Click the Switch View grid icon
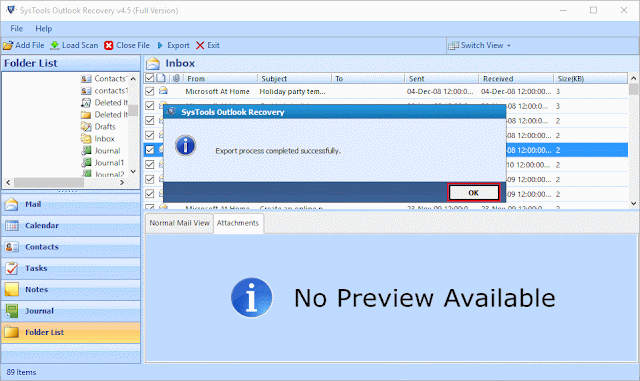640x381 pixels. 453,46
